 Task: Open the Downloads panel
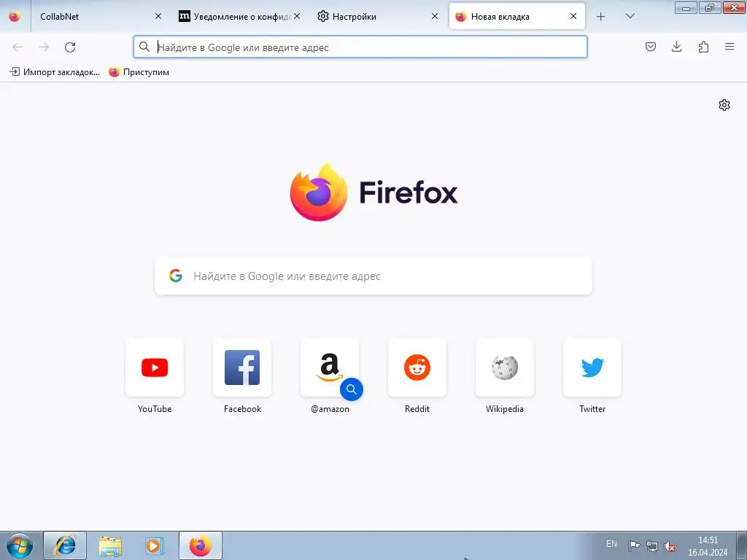676,47
